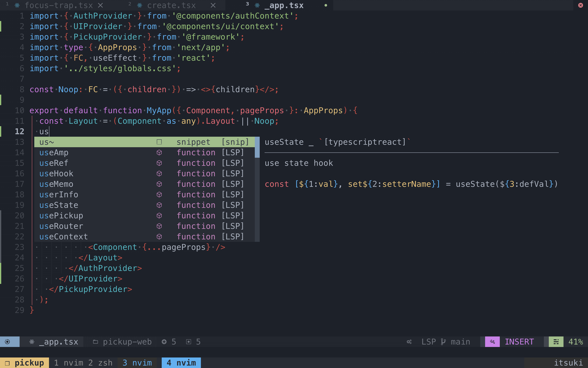588x368 pixels.
Task: Click the INSERT mode indicator
Action: point(519,342)
